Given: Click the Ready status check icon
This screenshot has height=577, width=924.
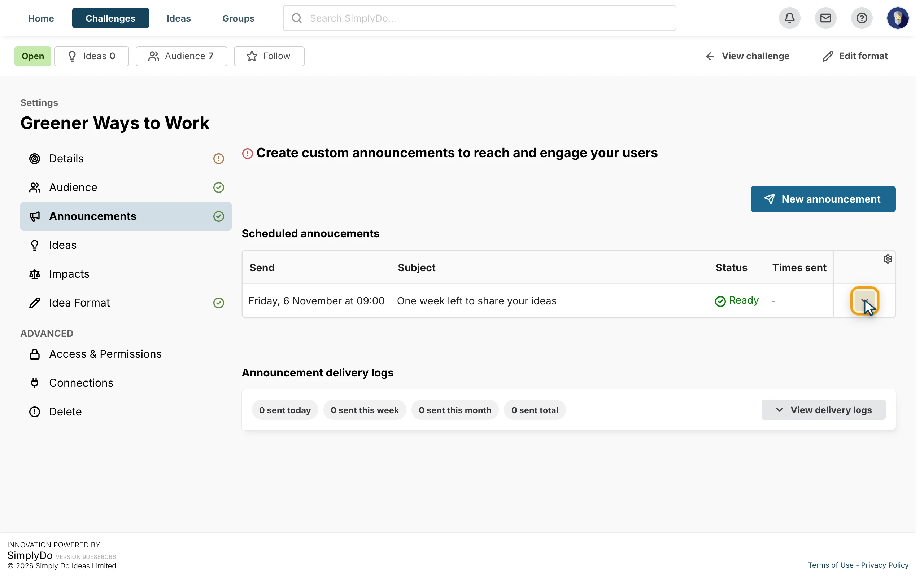Looking at the screenshot, I should (x=720, y=301).
